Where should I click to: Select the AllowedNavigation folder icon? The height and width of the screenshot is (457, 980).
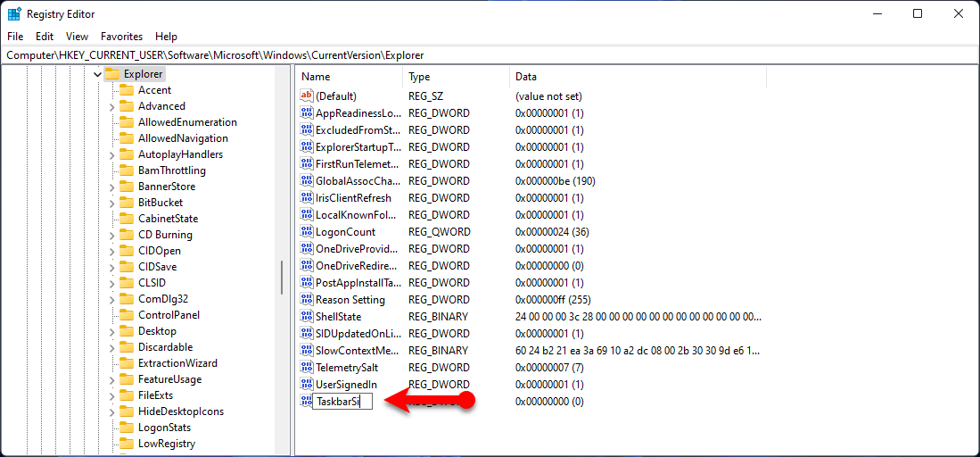[127, 138]
